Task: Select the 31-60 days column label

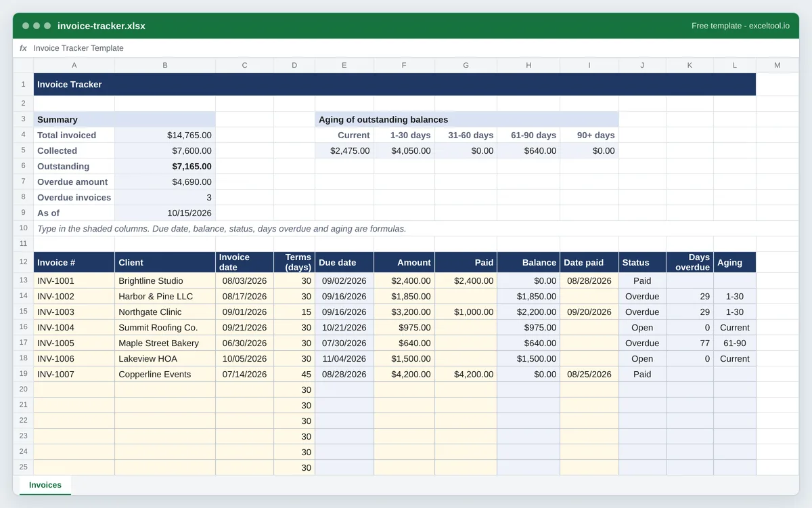Action: 466,135
